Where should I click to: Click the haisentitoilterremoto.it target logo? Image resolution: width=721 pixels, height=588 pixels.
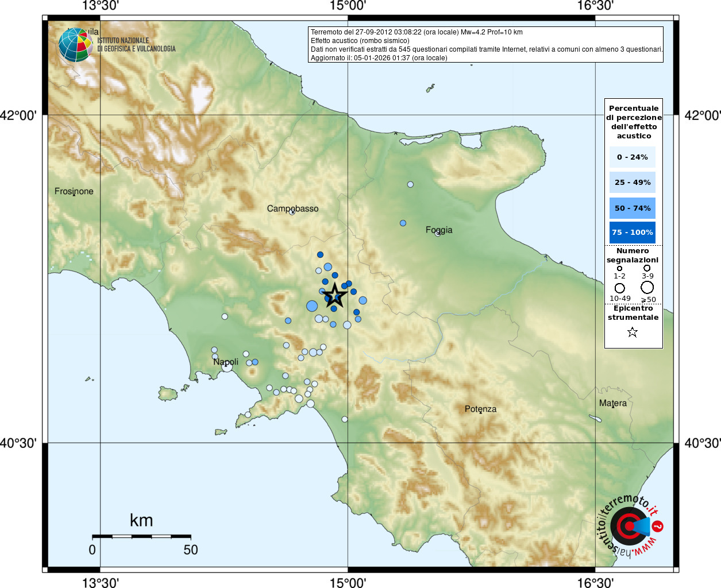pos(629,525)
